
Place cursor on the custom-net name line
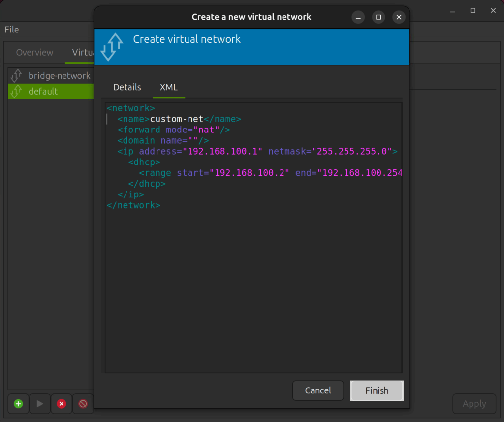pyautogui.click(x=194, y=119)
